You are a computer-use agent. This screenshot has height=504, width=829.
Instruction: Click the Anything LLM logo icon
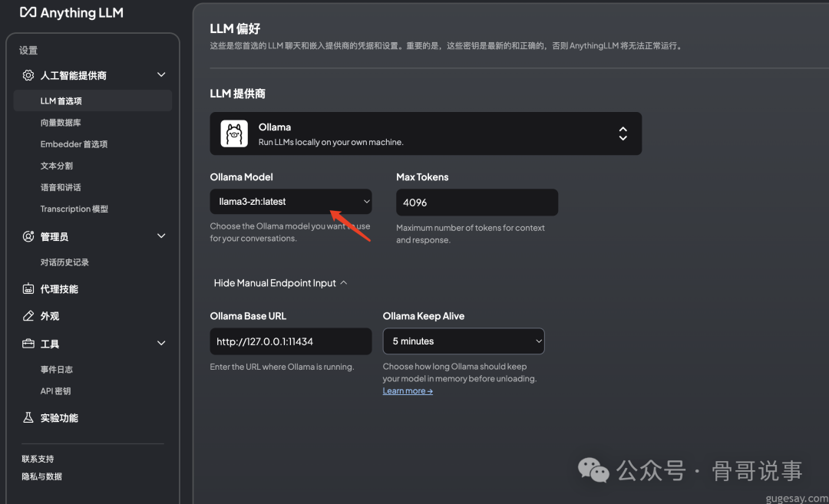[x=28, y=12]
